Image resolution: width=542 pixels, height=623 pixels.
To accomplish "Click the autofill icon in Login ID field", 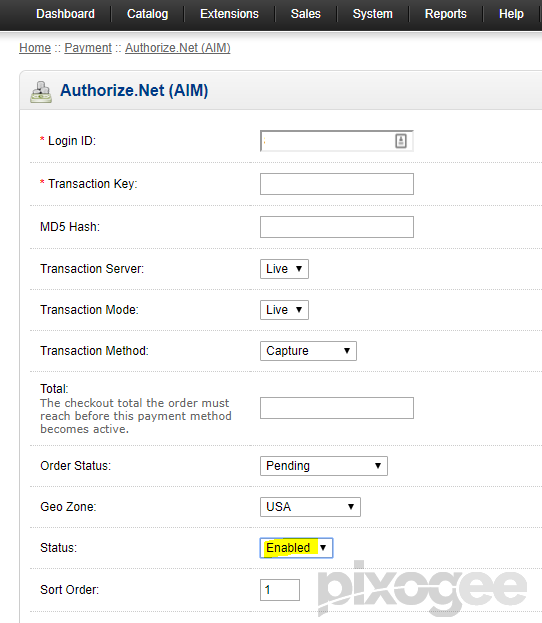I will click(x=401, y=141).
